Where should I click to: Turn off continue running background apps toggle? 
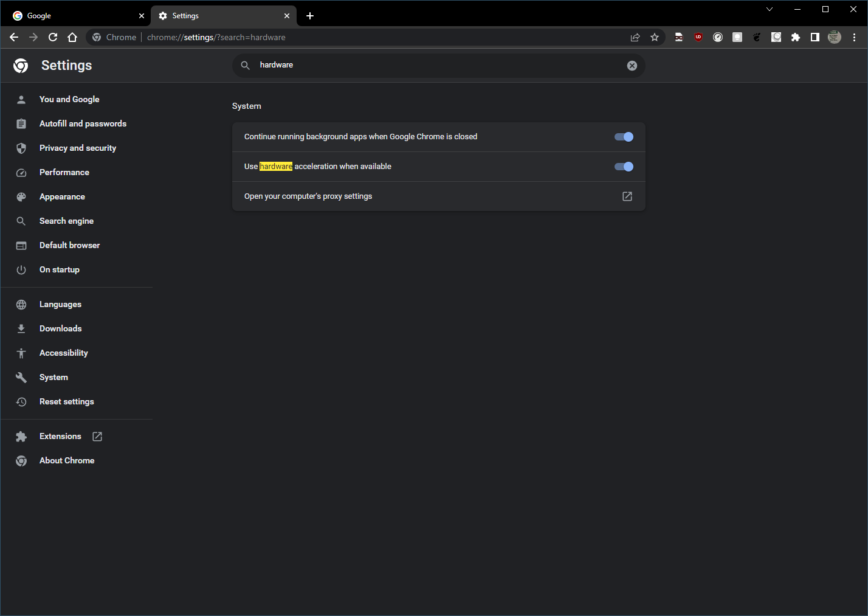[x=624, y=137]
